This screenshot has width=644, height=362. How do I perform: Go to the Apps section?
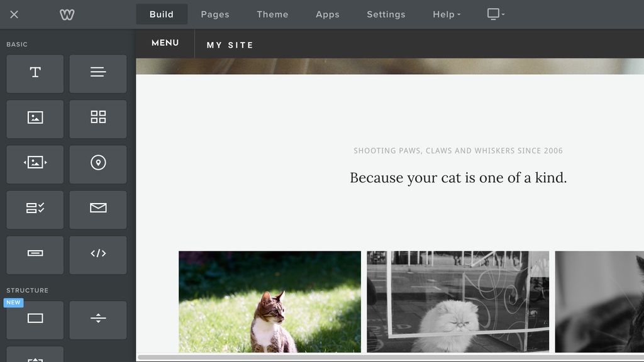pyautogui.click(x=327, y=14)
